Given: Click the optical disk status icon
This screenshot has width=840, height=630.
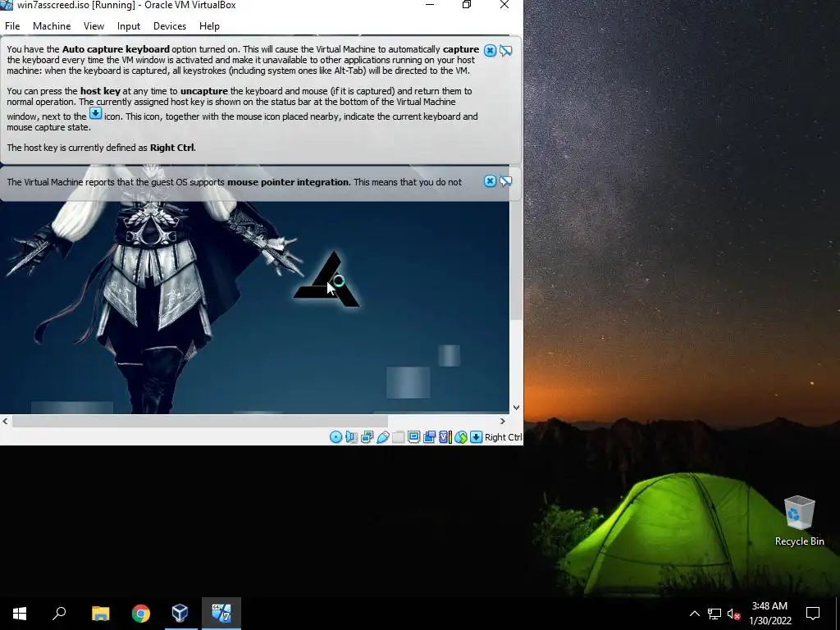Looking at the screenshot, I should pos(336,437).
